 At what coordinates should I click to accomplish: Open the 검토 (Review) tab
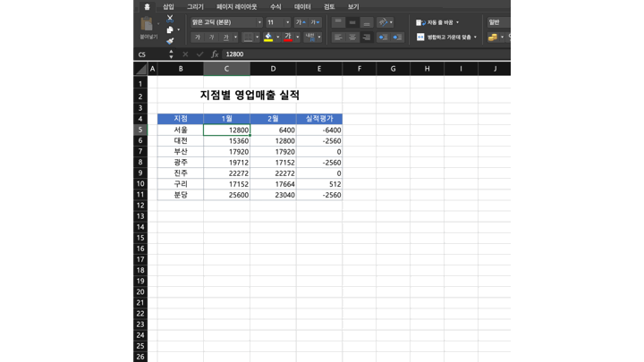[x=329, y=6]
